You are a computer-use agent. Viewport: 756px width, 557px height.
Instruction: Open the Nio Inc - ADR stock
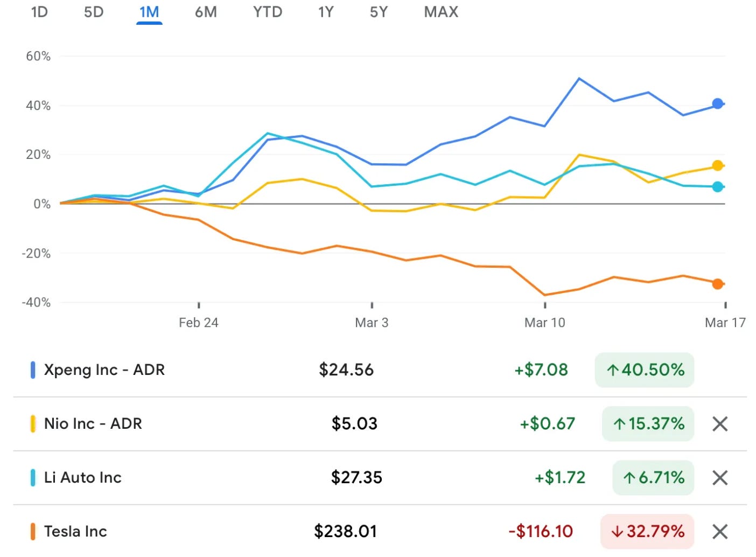[x=93, y=424]
